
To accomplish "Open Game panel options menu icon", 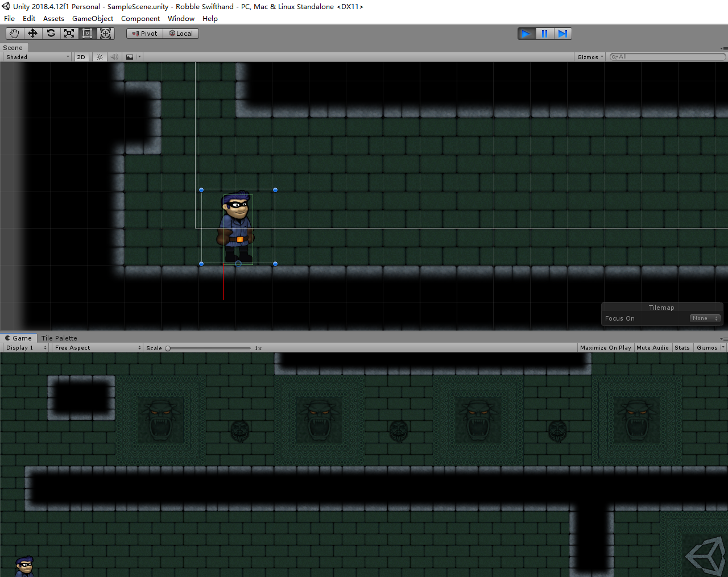I will pyautogui.click(x=723, y=338).
